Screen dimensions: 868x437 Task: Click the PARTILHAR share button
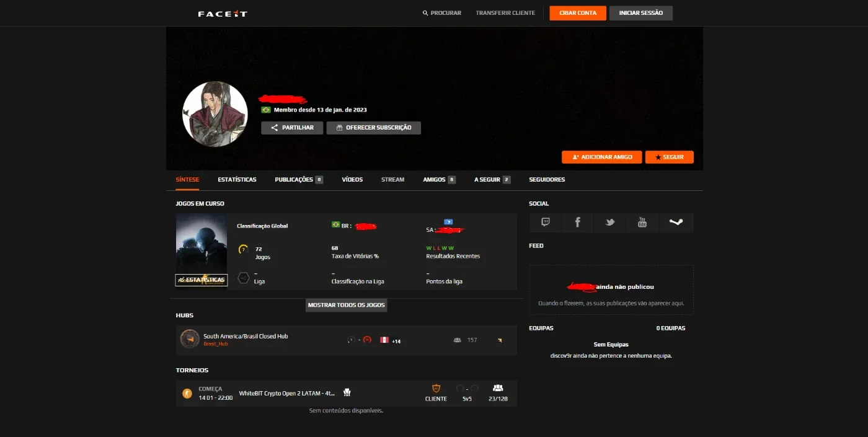292,128
